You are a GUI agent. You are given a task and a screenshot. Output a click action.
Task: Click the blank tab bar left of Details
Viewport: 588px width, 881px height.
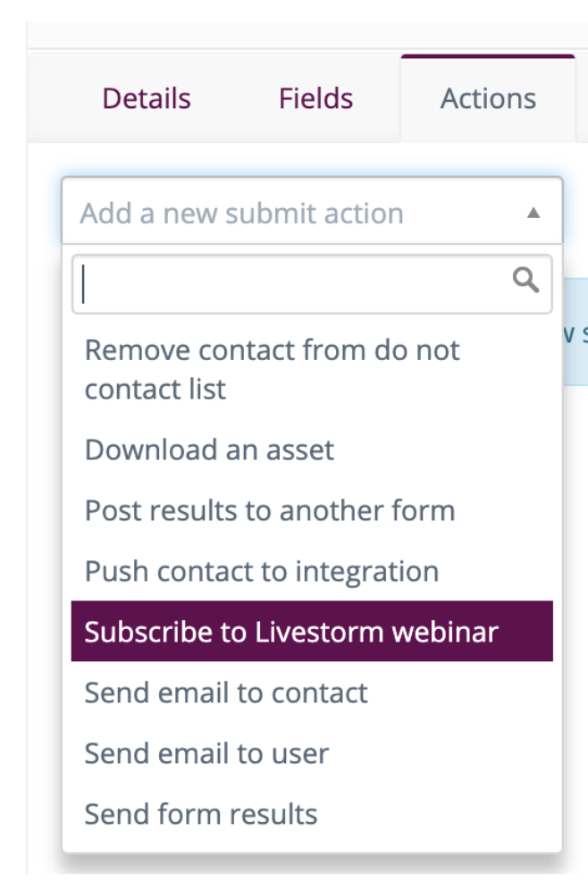click(62, 96)
